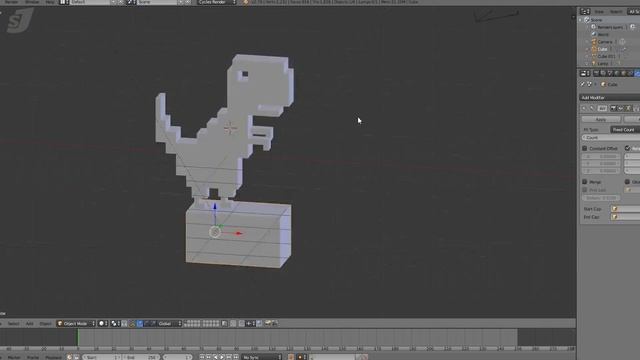Click the Merge Distance value field
The width and height of the screenshot is (640, 360).
click(601, 198)
